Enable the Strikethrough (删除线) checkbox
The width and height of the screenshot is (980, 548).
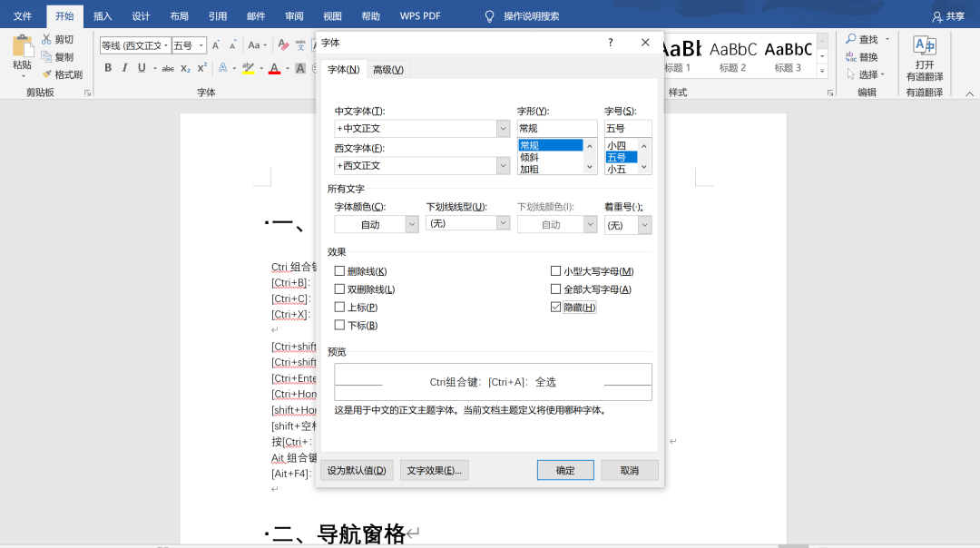pyautogui.click(x=339, y=271)
